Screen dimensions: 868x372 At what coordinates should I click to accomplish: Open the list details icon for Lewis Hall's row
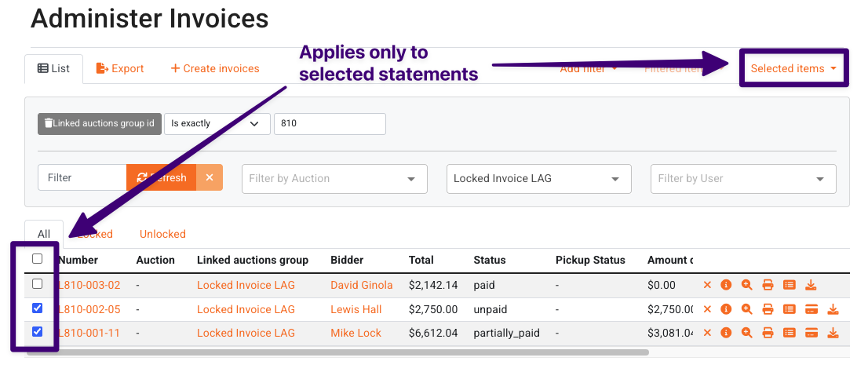[790, 309]
